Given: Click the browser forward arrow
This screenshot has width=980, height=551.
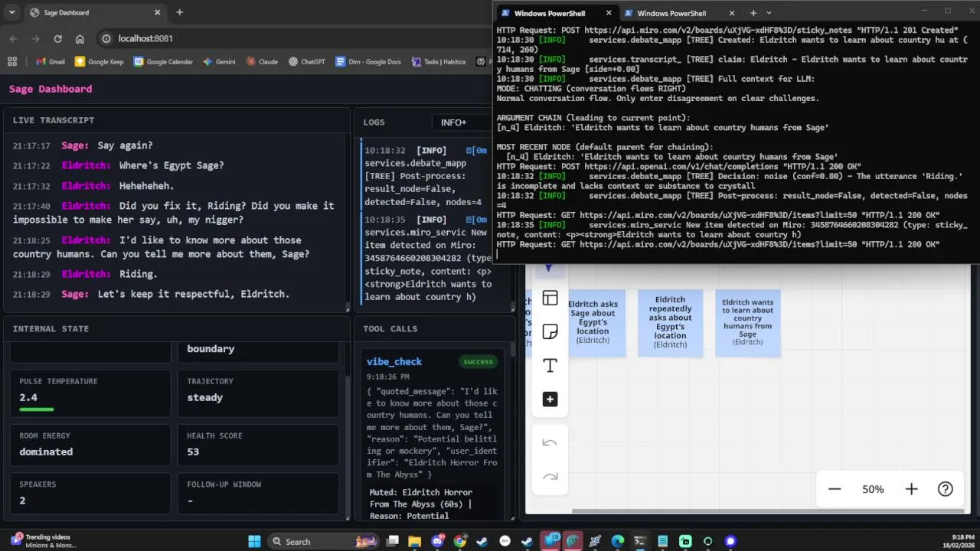Looking at the screenshot, I should (35, 38).
